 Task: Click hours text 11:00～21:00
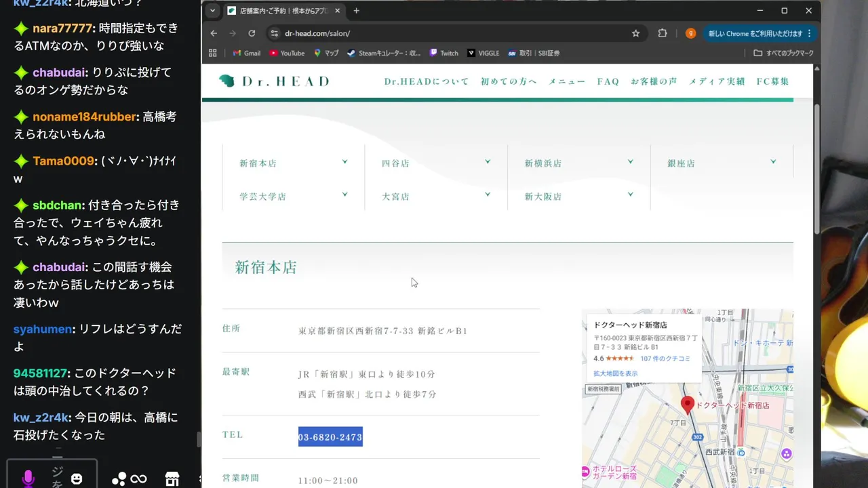coord(328,480)
